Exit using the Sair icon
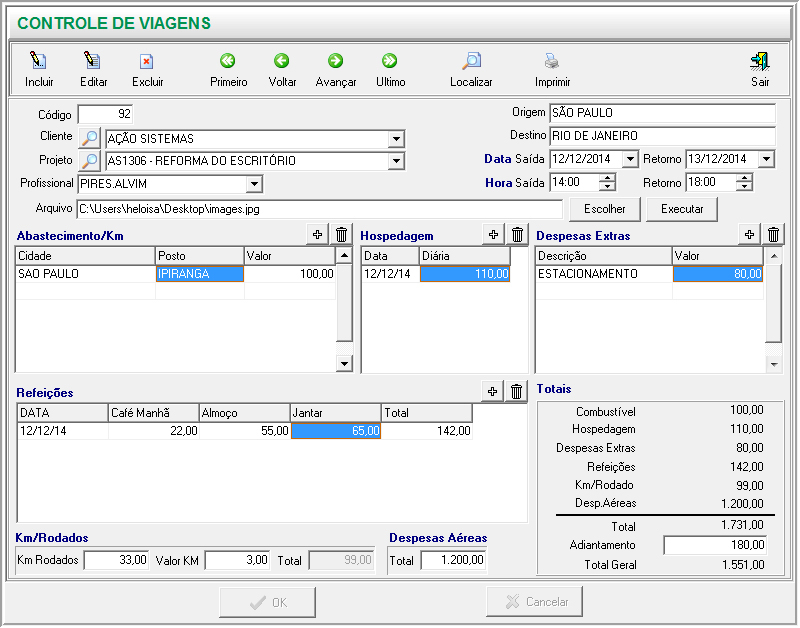The height and width of the screenshot is (628, 800). (760, 61)
